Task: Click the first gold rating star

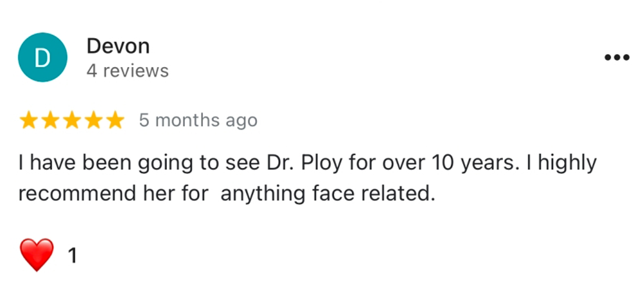Action: (29, 121)
